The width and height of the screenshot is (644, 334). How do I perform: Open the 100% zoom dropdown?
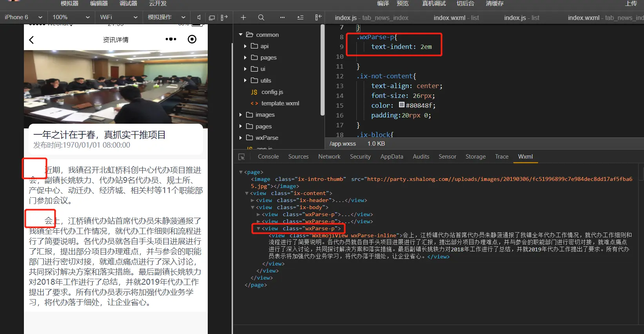71,17
